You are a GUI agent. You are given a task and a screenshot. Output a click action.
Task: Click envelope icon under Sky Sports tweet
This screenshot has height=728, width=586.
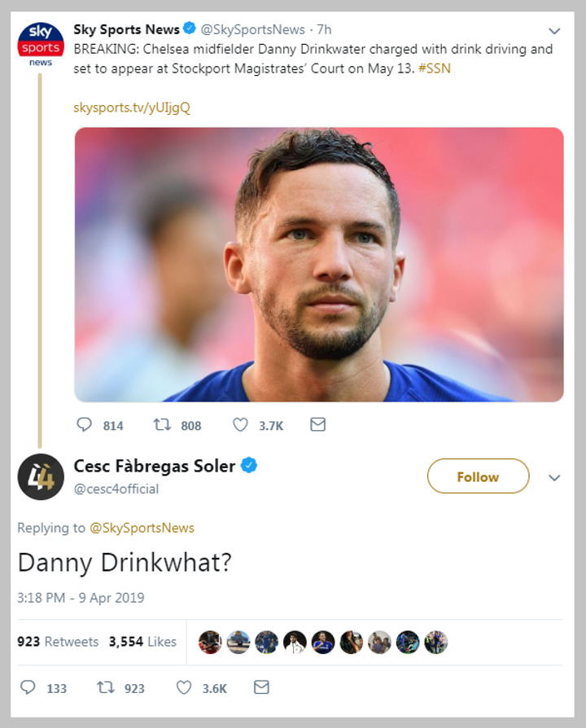pyautogui.click(x=318, y=425)
